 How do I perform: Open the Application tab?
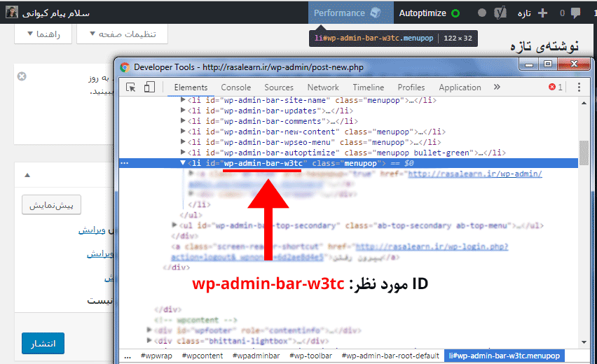coord(460,87)
